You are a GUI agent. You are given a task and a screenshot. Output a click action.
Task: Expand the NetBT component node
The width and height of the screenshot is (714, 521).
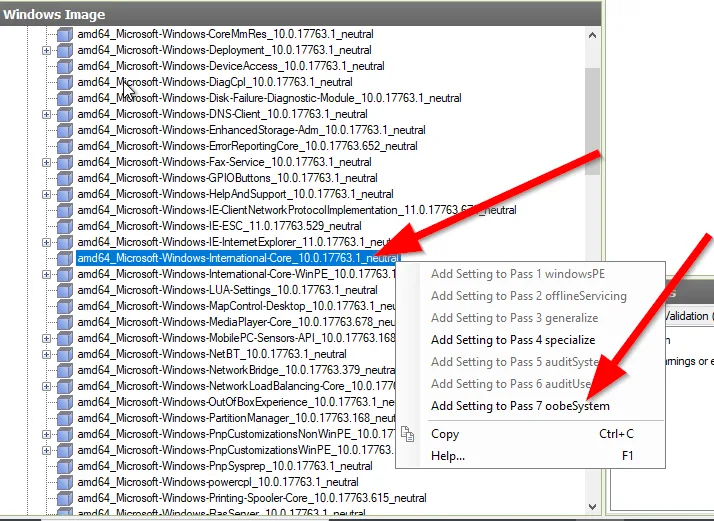coord(46,354)
